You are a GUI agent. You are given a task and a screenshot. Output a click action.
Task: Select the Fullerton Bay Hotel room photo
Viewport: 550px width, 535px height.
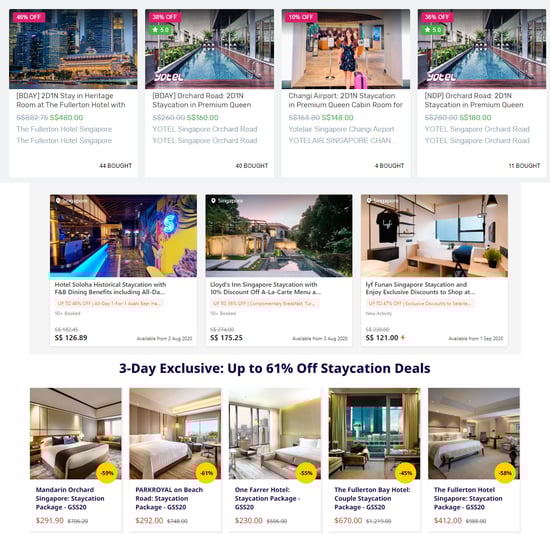(x=374, y=433)
